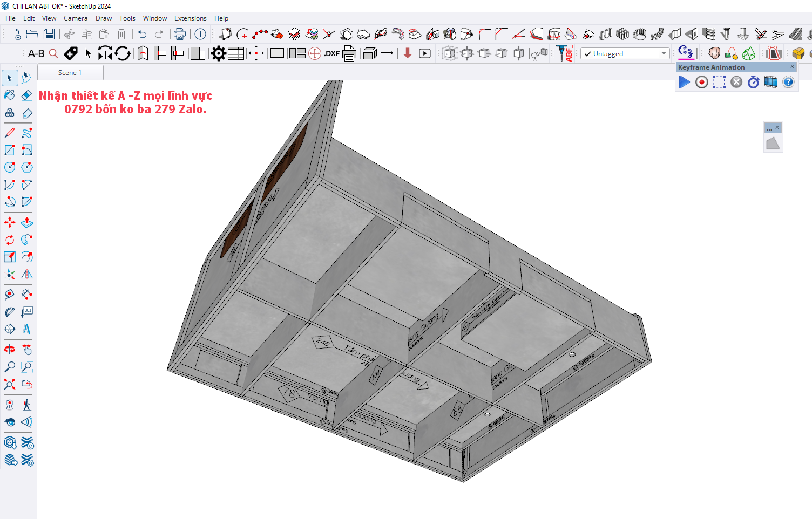Click the Undo arrow
Screen dimensions: 812x519
[x=142, y=35]
